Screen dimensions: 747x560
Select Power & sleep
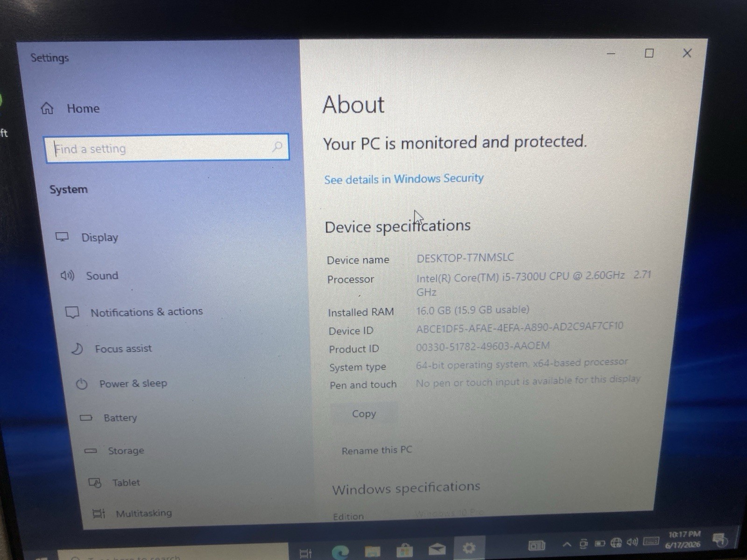click(x=121, y=384)
